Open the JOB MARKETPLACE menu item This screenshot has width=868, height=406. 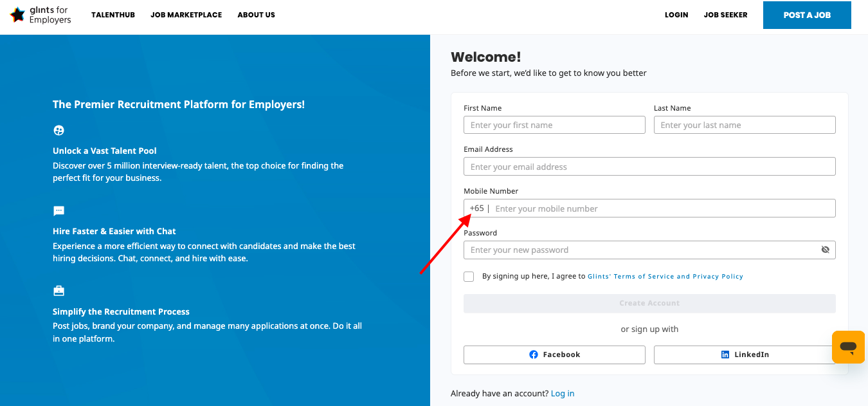186,15
